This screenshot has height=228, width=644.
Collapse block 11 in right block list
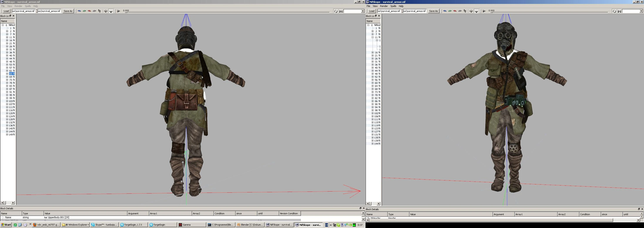point(372,37)
